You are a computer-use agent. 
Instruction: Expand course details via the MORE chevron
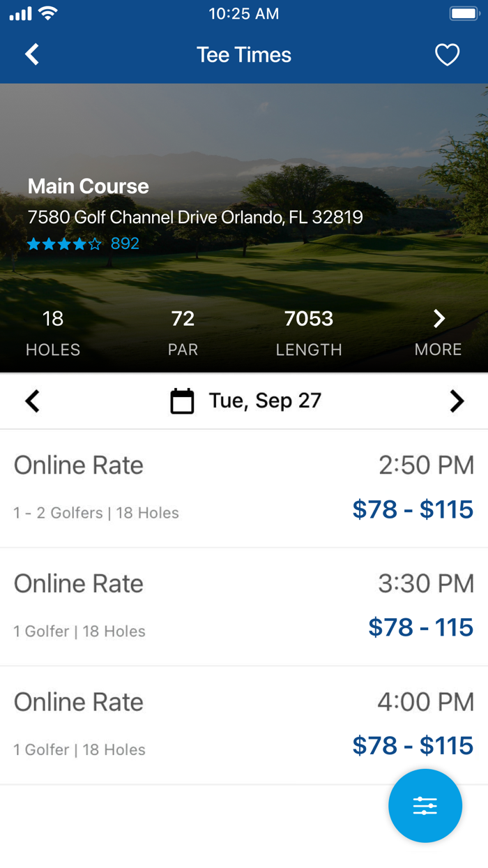point(439,318)
